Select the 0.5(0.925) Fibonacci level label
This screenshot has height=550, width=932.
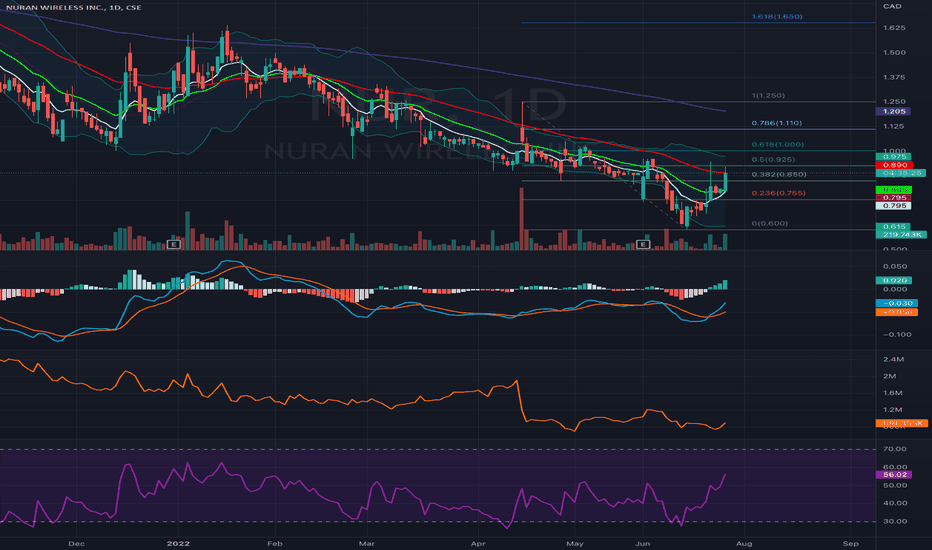[773, 159]
